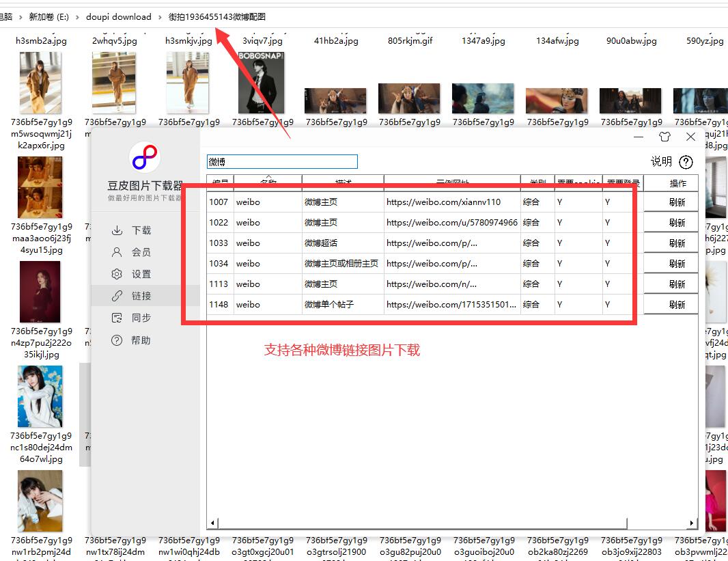Image resolution: width=728 pixels, height=561 pixels.
Task: Expand breadcrumb chevron after doupi download
Action: click(160, 17)
